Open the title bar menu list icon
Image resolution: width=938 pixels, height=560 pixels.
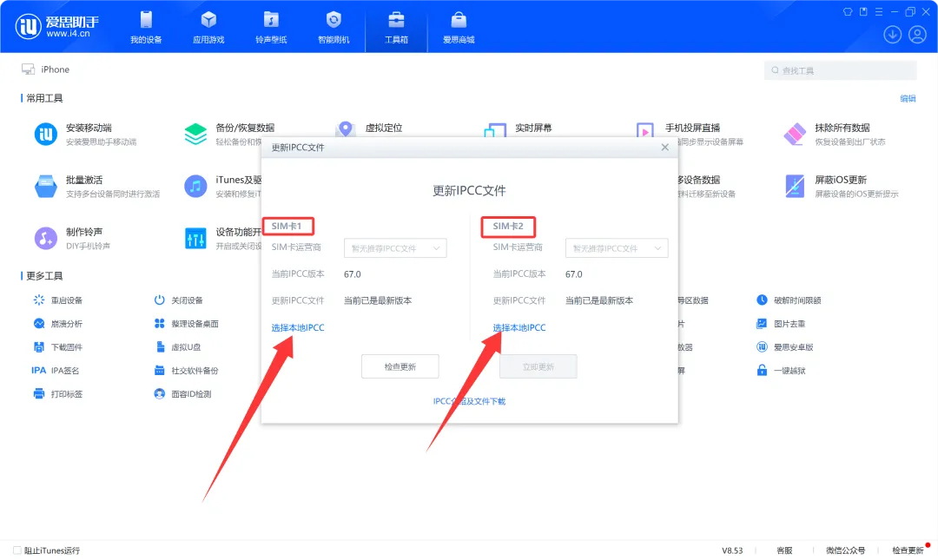879,11
